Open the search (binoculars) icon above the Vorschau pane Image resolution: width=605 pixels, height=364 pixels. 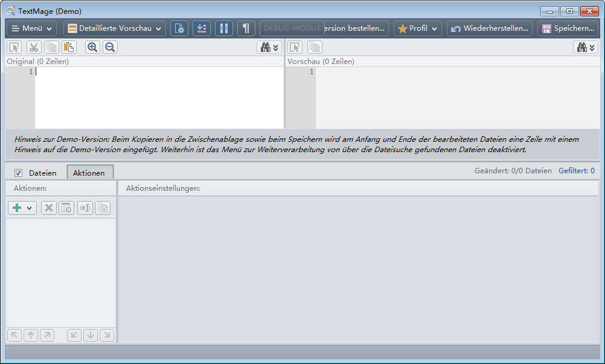(583, 47)
